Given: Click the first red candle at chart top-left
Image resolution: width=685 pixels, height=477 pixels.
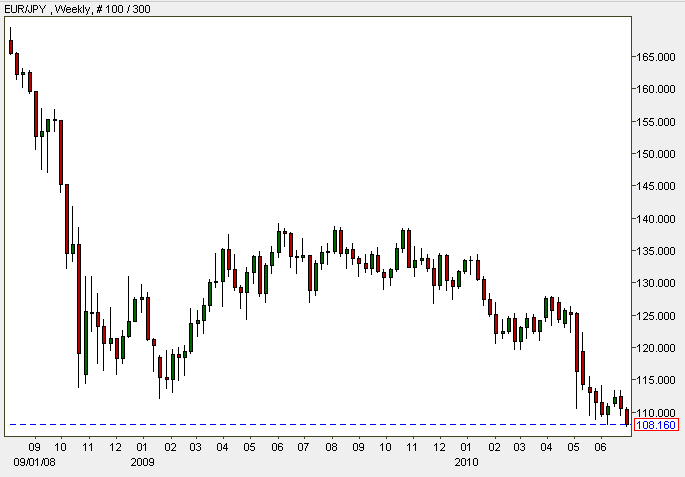Looking at the screenshot, I should click(x=11, y=47).
